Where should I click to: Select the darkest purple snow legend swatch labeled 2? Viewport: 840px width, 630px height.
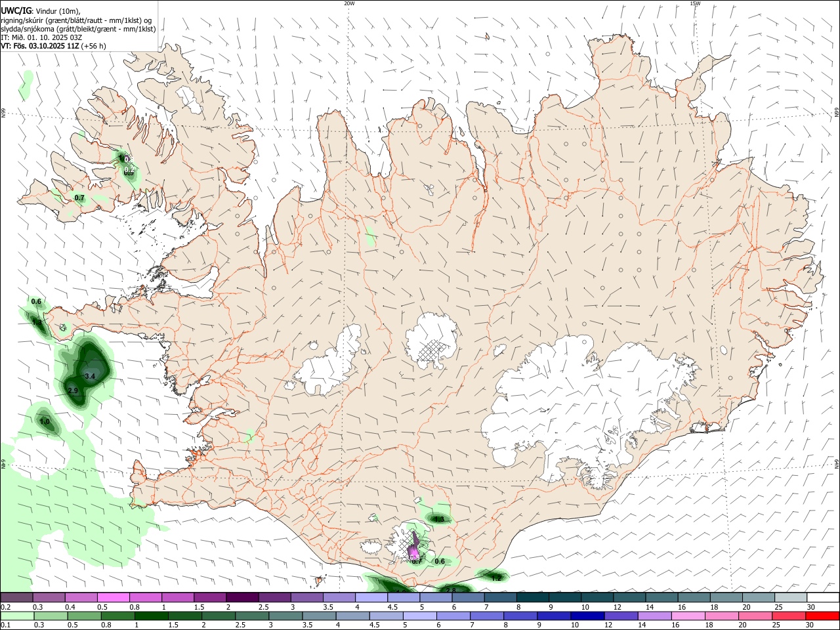pyautogui.click(x=241, y=598)
